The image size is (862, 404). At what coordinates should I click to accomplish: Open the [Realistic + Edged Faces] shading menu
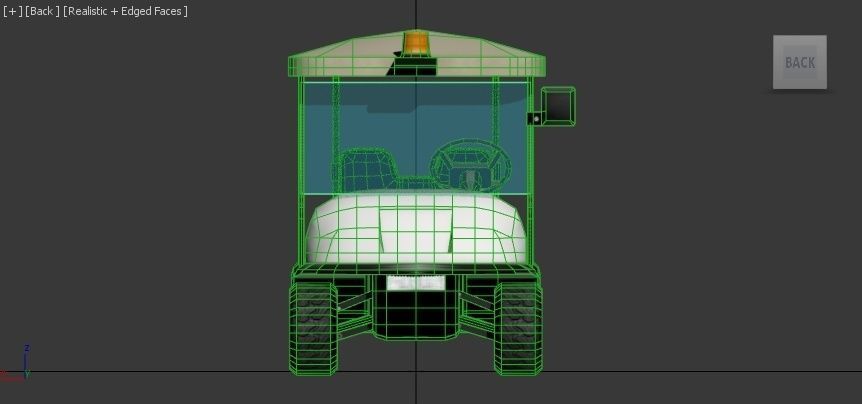click(125, 11)
